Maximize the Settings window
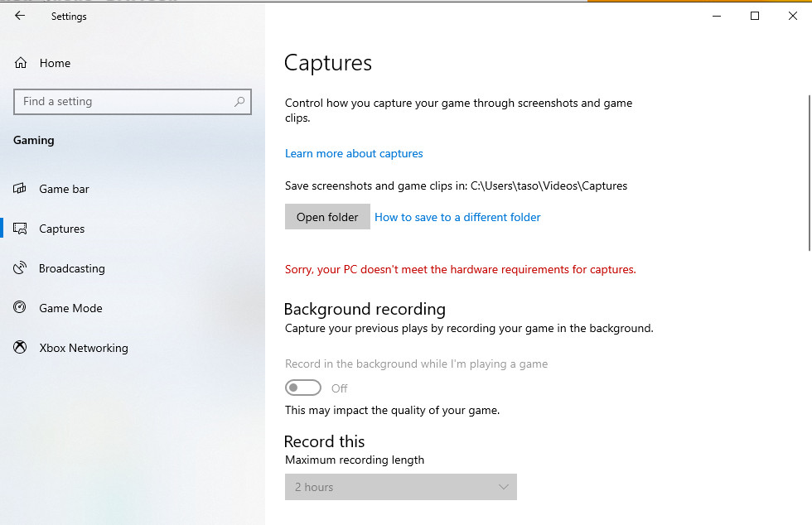 (755, 16)
